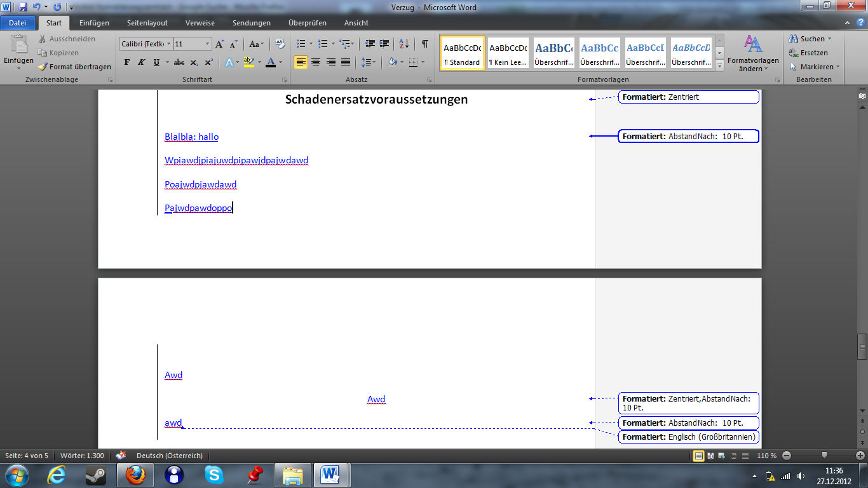Select the yellow text highlight color
868x488 pixels.
pos(248,62)
